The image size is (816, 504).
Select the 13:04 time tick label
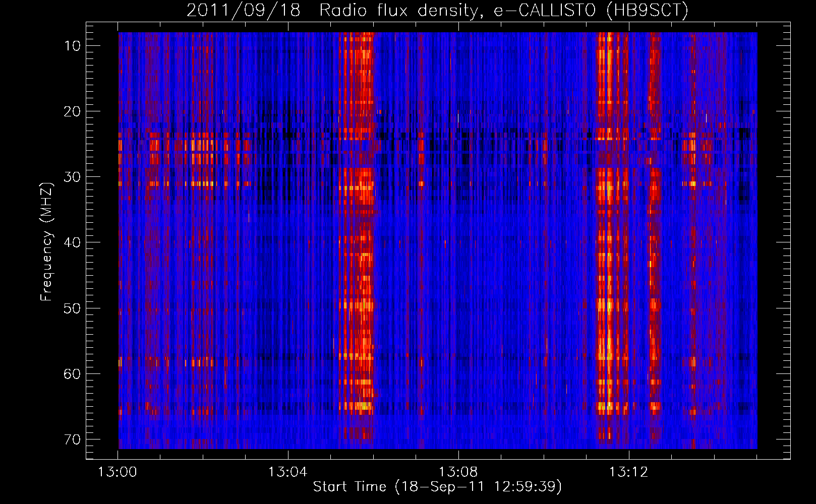[x=288, y=472]
